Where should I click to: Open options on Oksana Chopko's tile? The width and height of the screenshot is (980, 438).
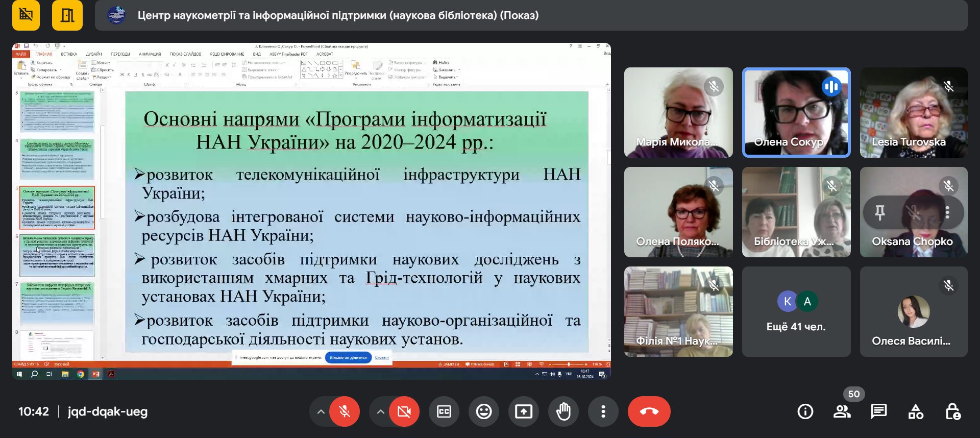tap(947, 212)
